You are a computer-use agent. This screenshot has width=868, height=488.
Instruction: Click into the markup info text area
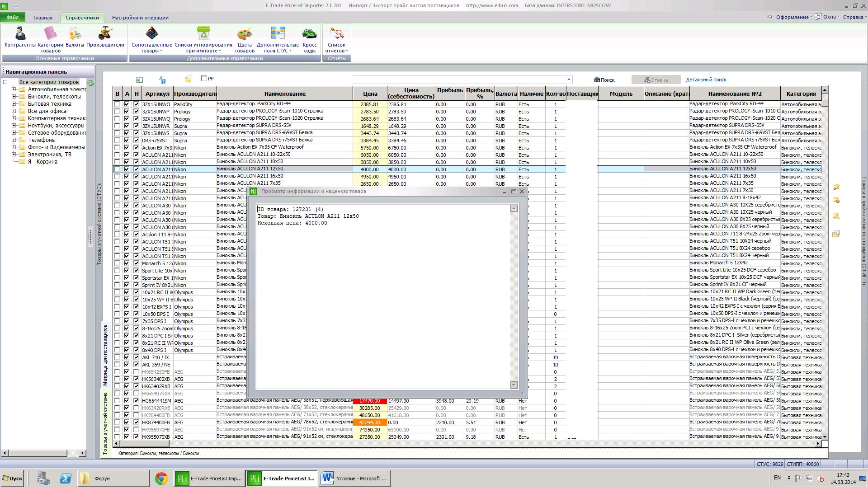383,296
